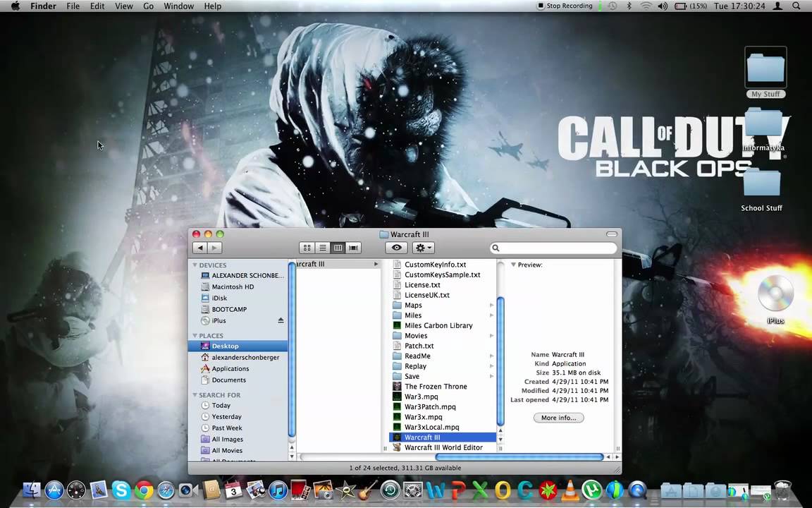Image resolution: width=812 pixels, height=508 pixels.
Task: Open the My Stuff desktop folder
Action: click(x=765, y=73)
